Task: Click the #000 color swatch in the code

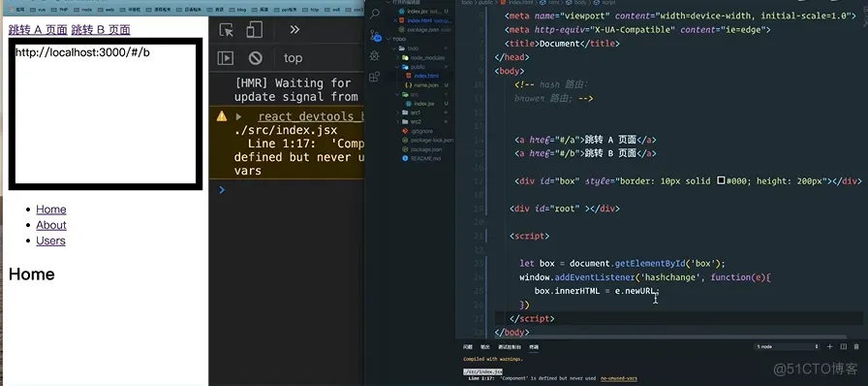Action: (721, 180)
